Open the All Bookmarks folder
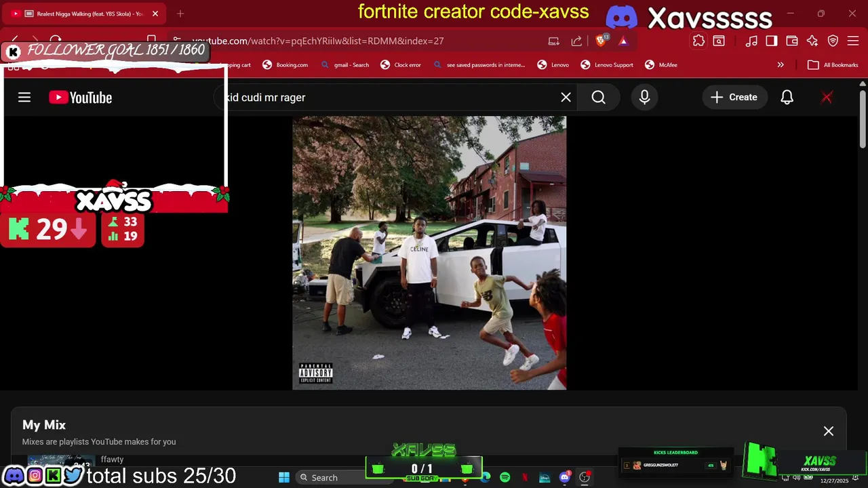Image resolution: width=868 pixels, height=488 pixels. [833, 65]
